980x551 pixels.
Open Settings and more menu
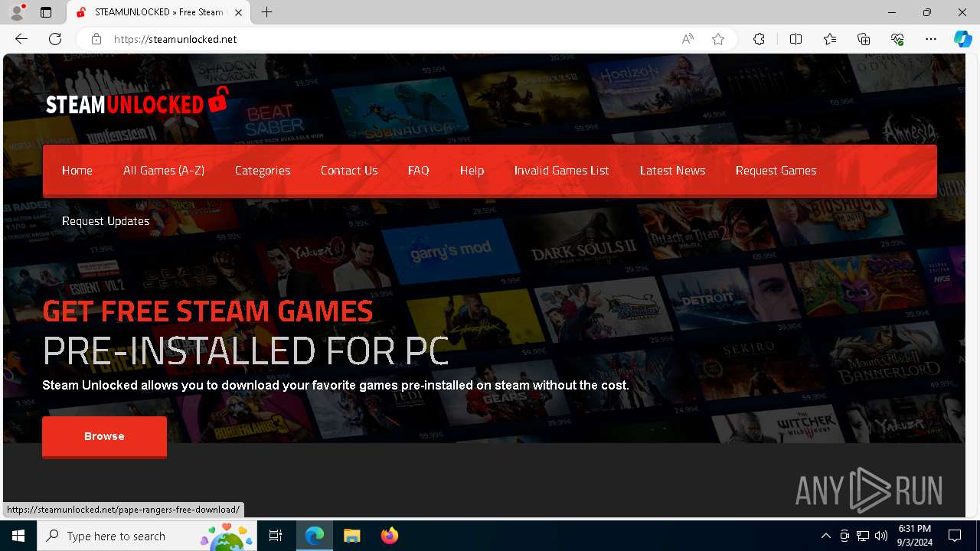pyautogui.click(x=931, y=39)
